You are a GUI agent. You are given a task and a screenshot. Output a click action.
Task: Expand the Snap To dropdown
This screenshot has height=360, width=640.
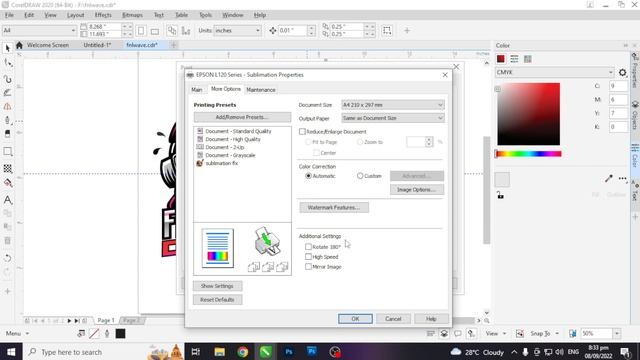coord(557,333)
